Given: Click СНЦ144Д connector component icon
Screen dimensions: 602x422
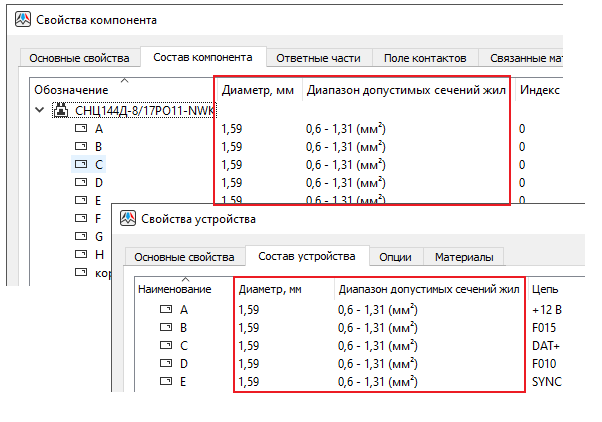Looking at the screenshot, I should 61,111.
